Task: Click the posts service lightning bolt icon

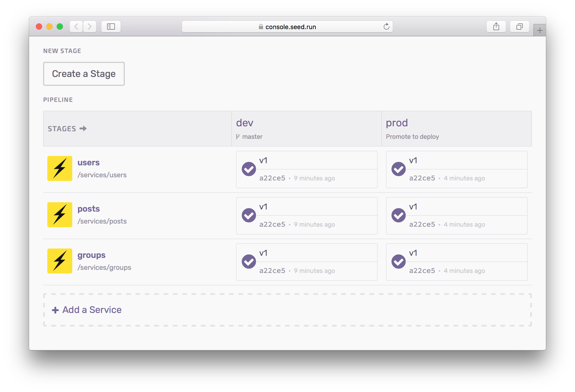Action: coord(60,215)
